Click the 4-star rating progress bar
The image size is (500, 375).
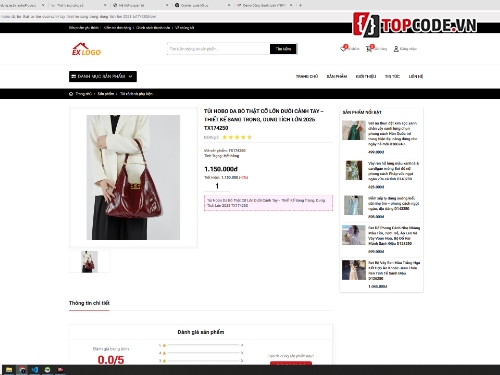pyautogui.click(x=203, y=353)
